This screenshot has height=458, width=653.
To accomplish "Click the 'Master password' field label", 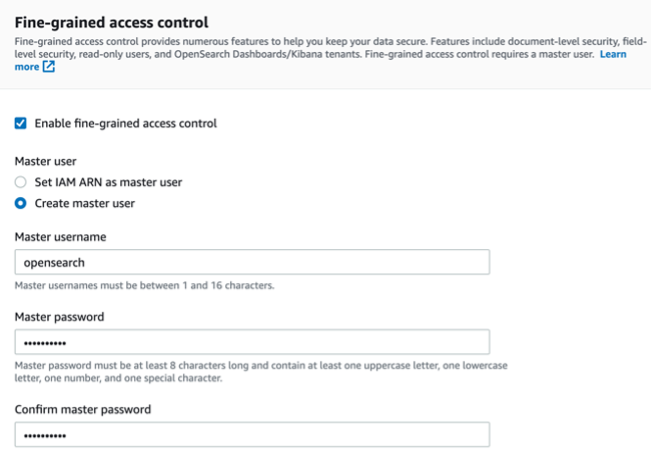I will click(60, 316).
